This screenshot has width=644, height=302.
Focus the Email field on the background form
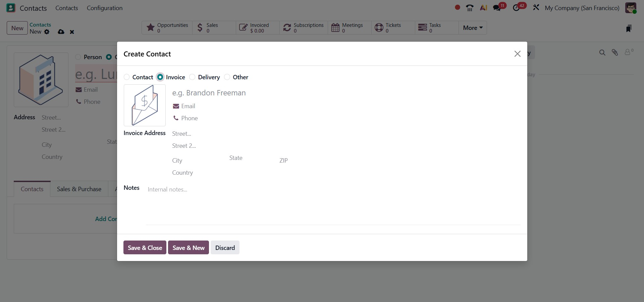click(x=100, y=90)
